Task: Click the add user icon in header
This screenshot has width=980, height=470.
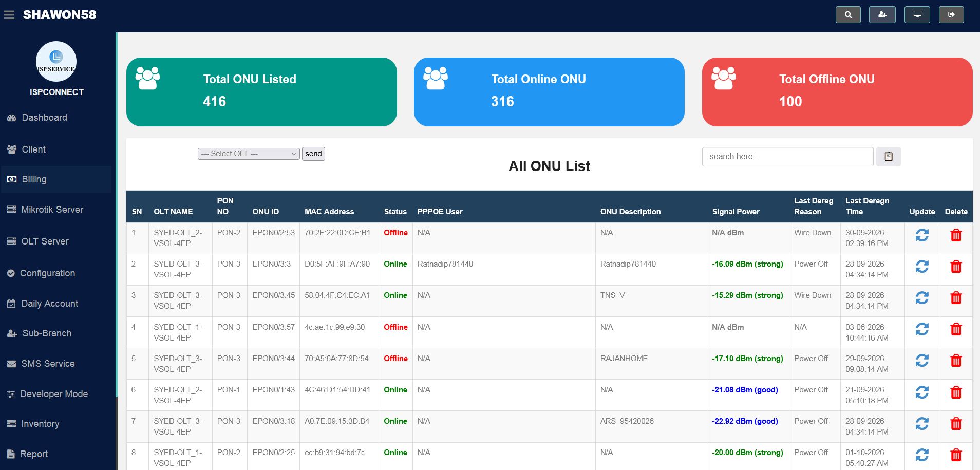Action: pyautogui.click(x=882, y=15)
